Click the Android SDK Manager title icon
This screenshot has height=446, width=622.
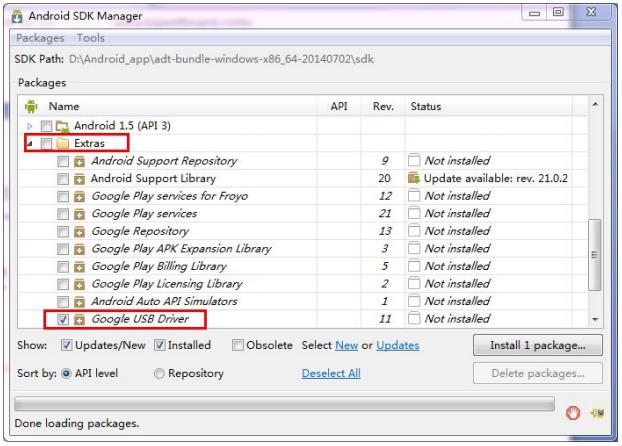point(17,16)
